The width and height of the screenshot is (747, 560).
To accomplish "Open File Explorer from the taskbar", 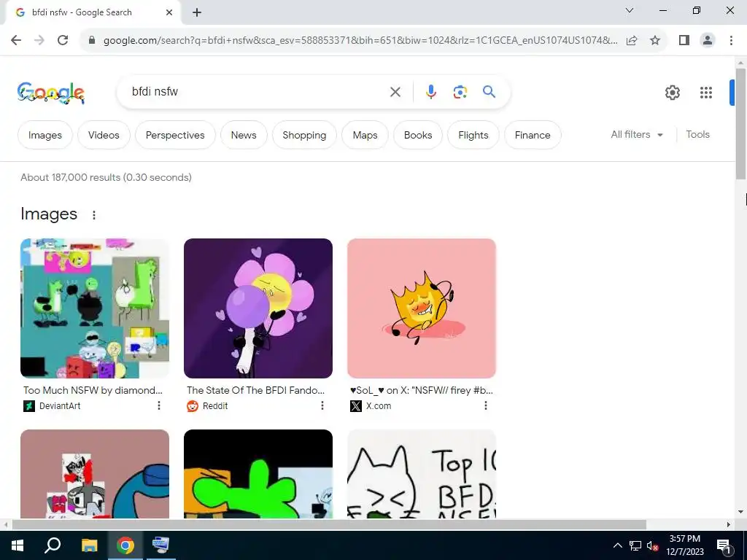I will 89,545.
